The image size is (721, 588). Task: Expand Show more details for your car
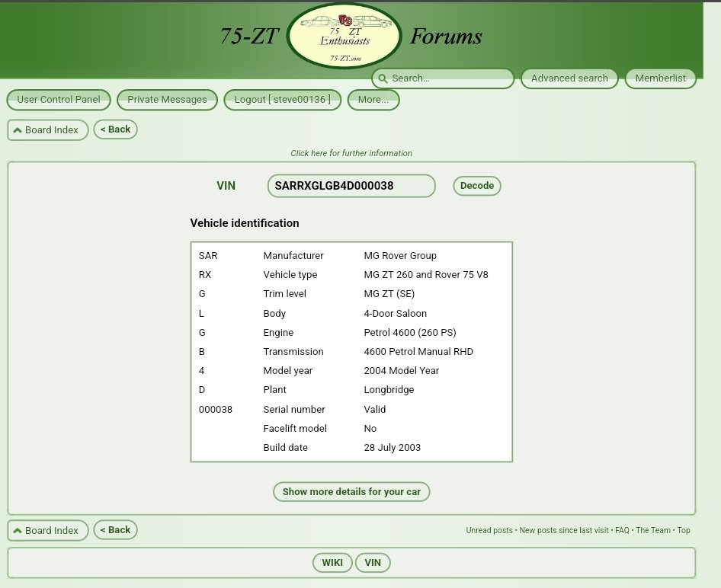[x=351, y=492]
